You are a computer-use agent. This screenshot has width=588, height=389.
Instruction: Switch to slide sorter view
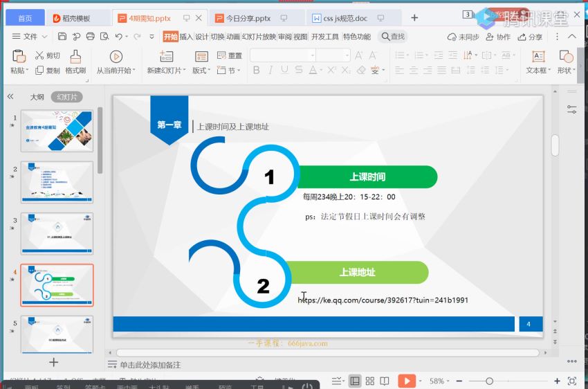tap(370, 381)
